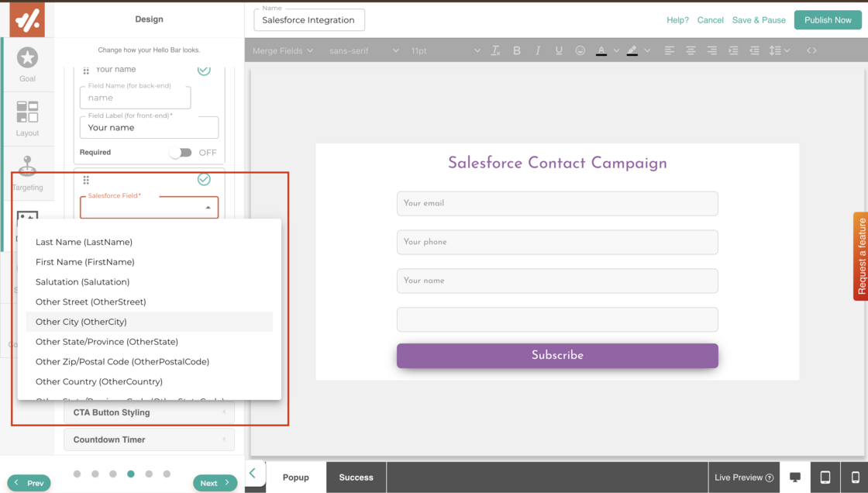
Task: Go to next step with Next
Action: [215, 483]
